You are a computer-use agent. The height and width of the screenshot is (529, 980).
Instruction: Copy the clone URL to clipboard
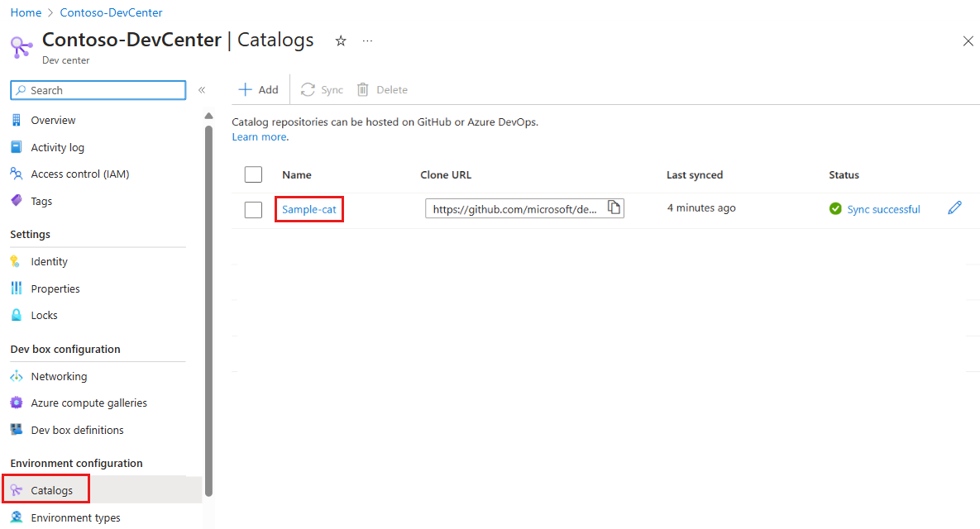pyautogui.click(x=614, y=207)
